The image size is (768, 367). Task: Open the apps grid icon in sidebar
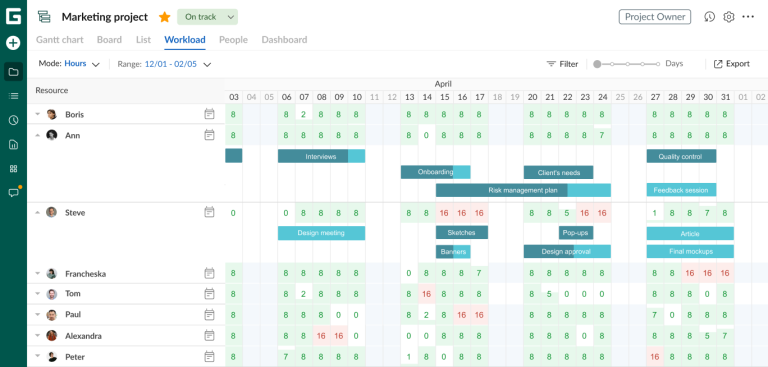(x=13, y=169)
